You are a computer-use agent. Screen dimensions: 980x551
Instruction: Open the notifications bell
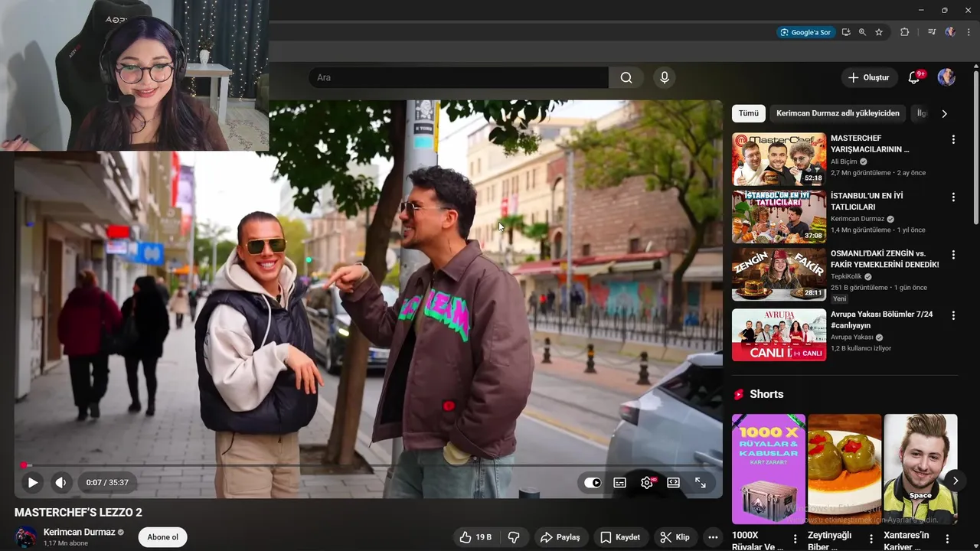(914, 77)
